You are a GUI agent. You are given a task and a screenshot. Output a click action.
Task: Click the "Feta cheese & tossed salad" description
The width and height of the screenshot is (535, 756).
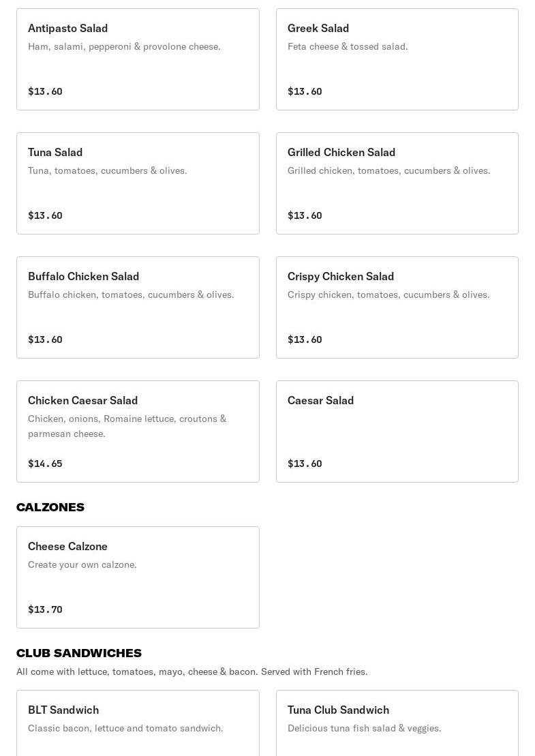point(348,46)
